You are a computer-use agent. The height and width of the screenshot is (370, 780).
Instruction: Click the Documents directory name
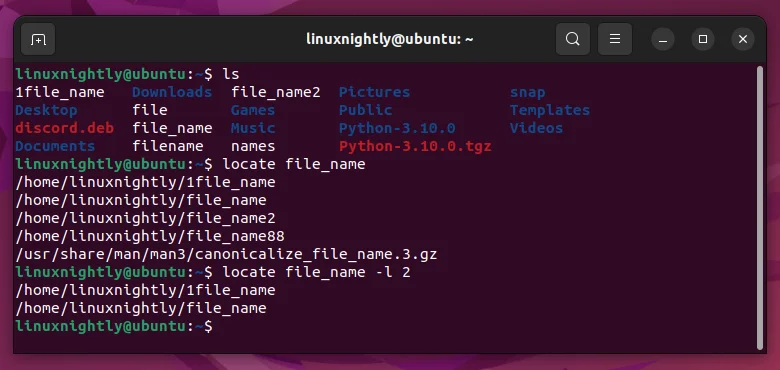coord(55,146)
